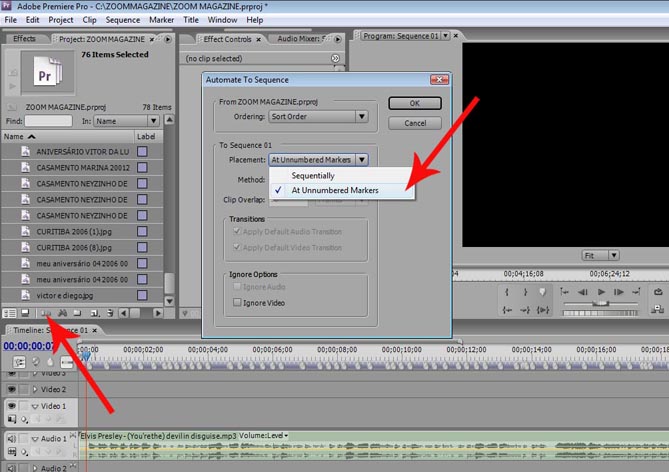Click the Automate to Sequence icon

(x=44, y=314)
